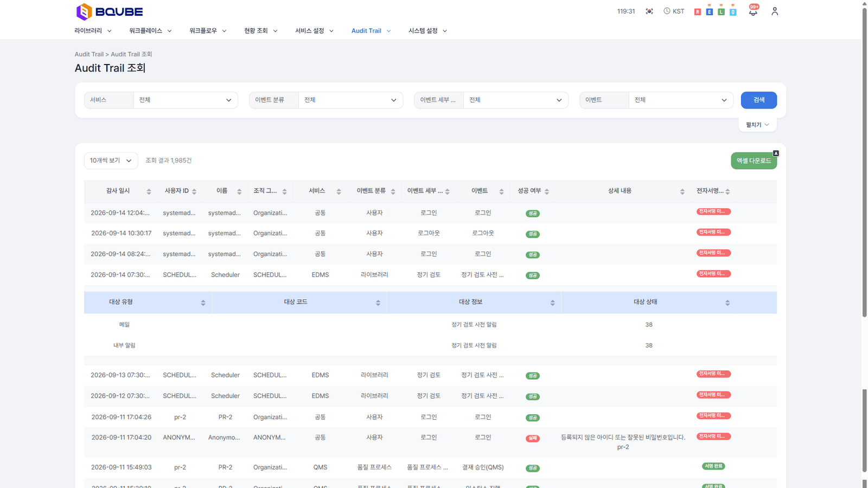Viewport: 868px width, 488px height.
Task: Open the 서비스 설정 menu
Action: (314, 31)
